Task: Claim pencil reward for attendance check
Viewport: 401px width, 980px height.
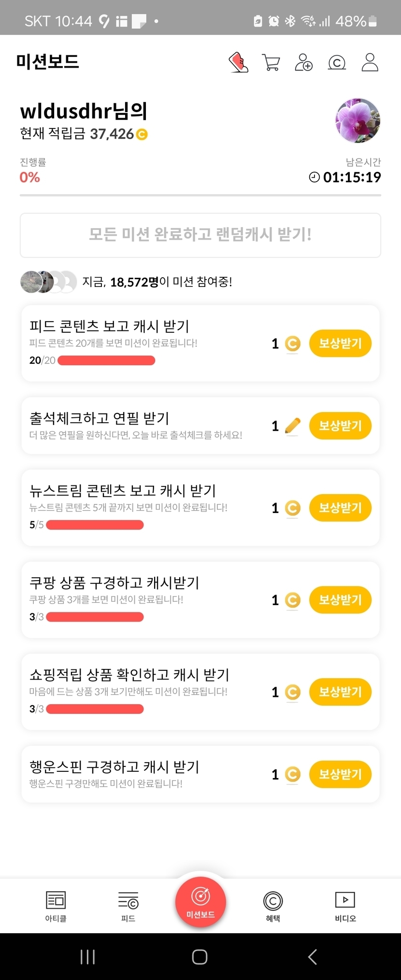Action: tap(340, 426)
